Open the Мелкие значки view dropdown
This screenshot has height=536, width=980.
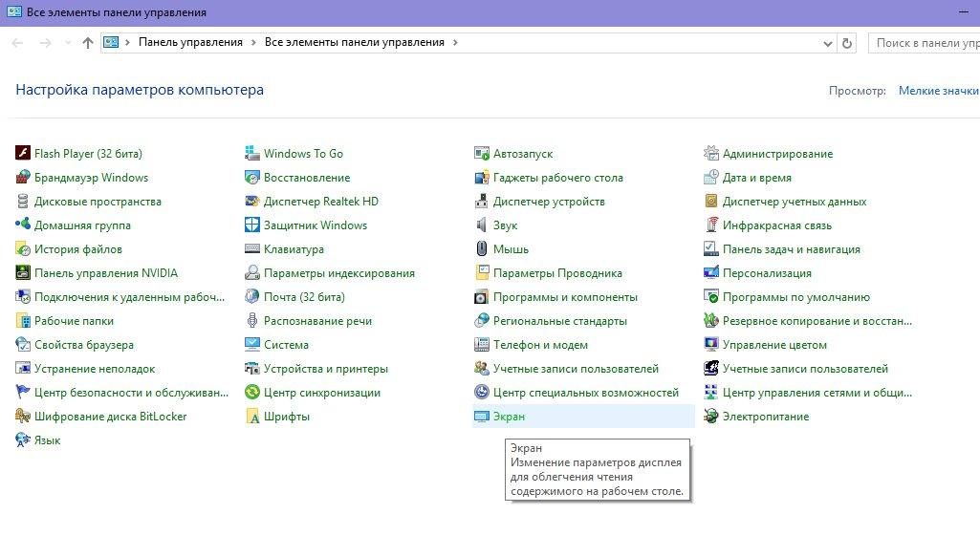(x=938, y=91)
